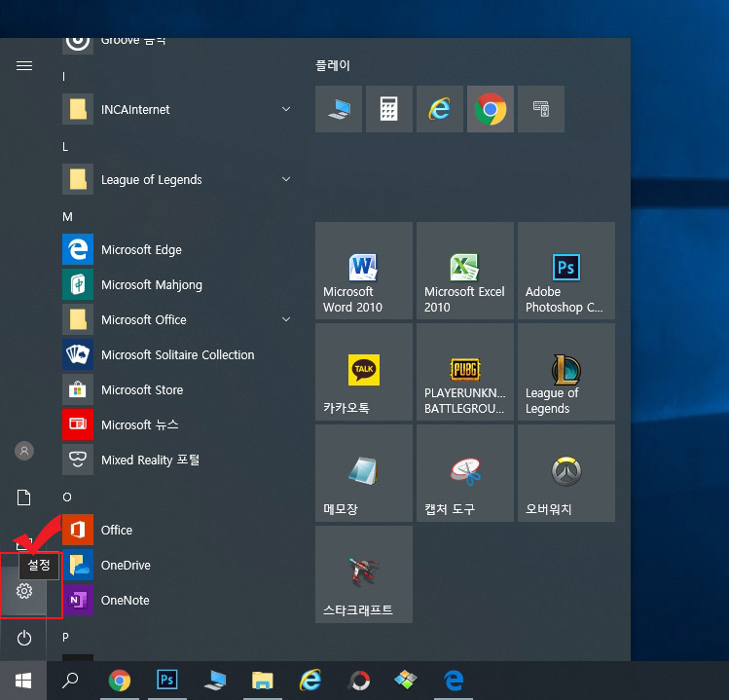Open the Documents icon in the sidebar
729x700 pixels.
[24, 497]
